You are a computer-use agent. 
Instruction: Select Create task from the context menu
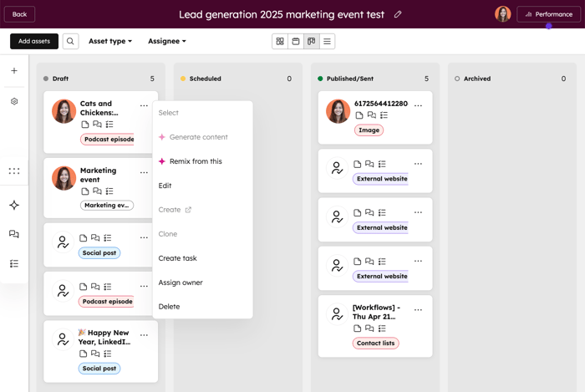click(x=178, y=258)
